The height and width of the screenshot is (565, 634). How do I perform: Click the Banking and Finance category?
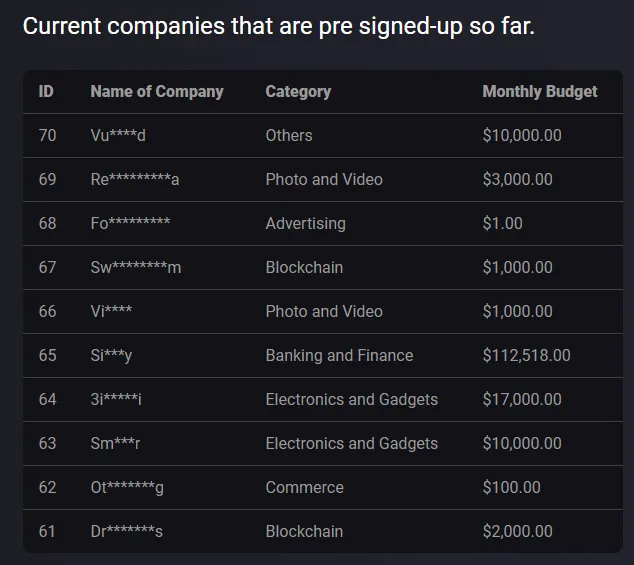click(x=339, y=356)
